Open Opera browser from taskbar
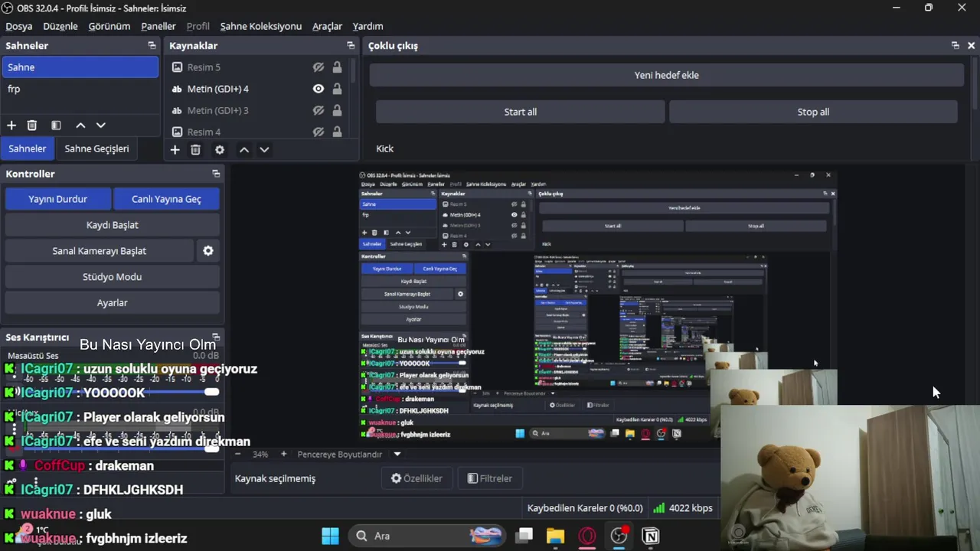Screen dimensions: 980x551 [587, 536]
